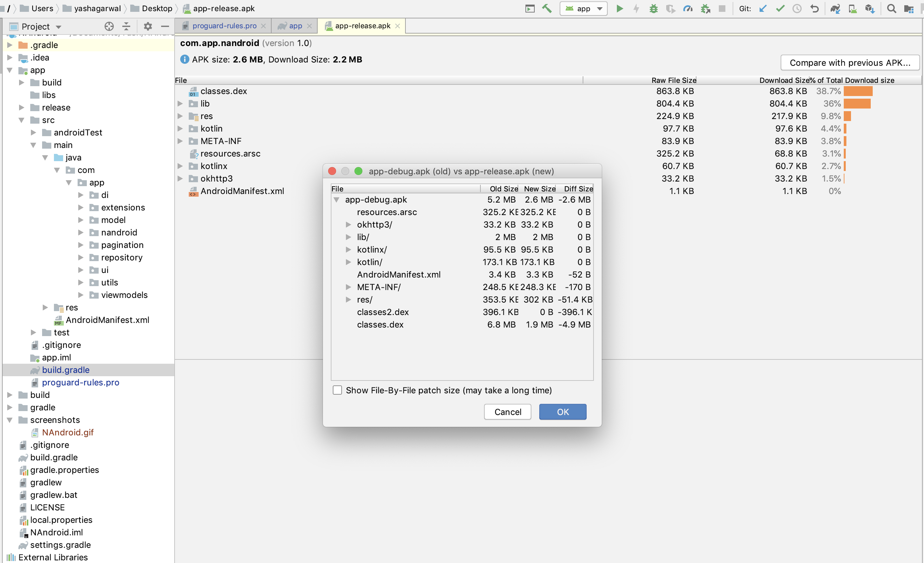
Task: Click the Debug app bug icon
Action: click(x=653, y=8)
